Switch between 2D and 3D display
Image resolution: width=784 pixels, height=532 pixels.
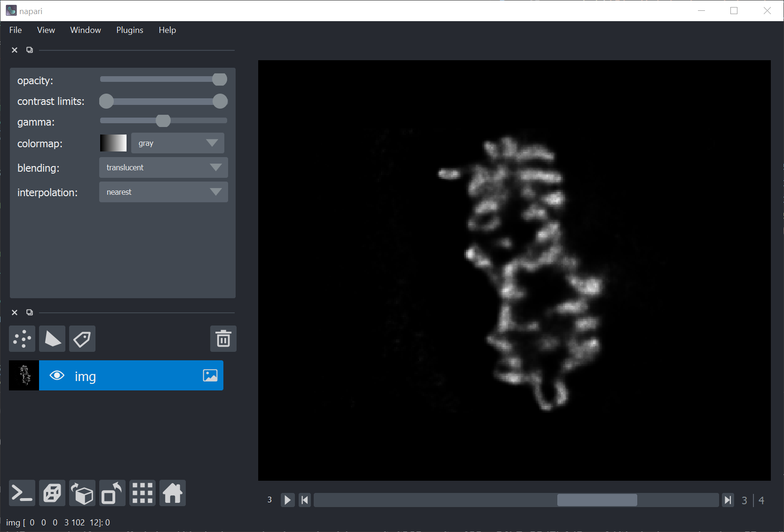[x=52, y=492]
